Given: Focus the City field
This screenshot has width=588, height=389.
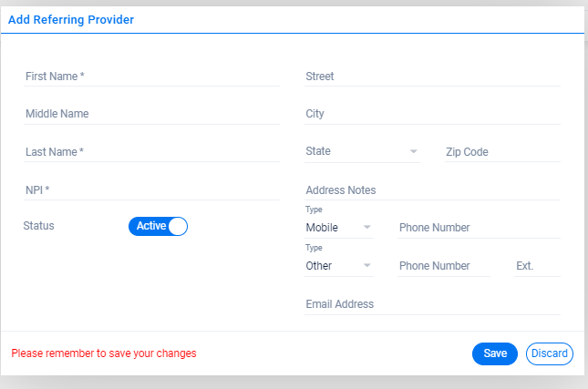Looking at the screenshot, I should (x=432, y=114).
